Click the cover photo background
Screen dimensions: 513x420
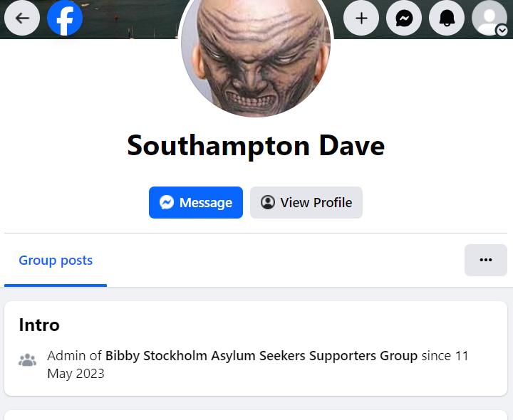[131, 20]
